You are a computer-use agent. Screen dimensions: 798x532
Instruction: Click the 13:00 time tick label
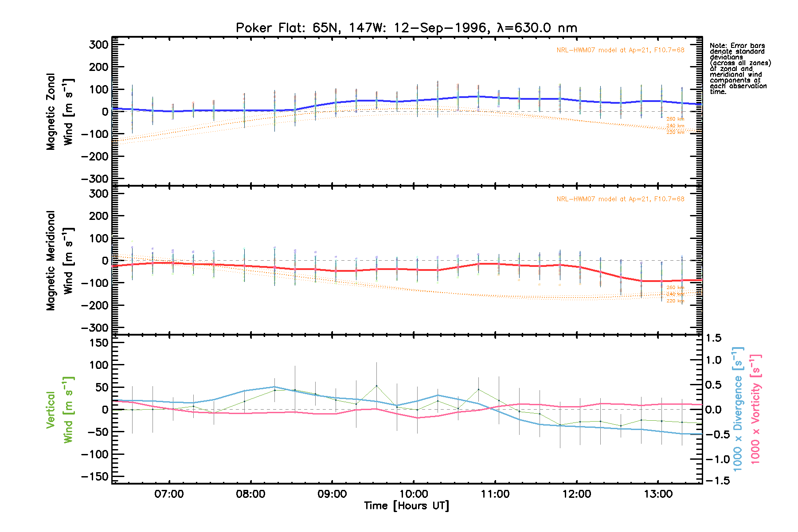pyautogui.click(x=658, y=494)
